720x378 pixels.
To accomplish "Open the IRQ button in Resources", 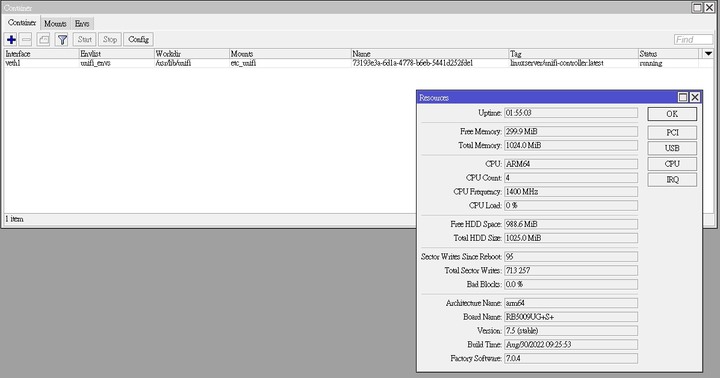I will pyautogui.click(x=672, y=180).
